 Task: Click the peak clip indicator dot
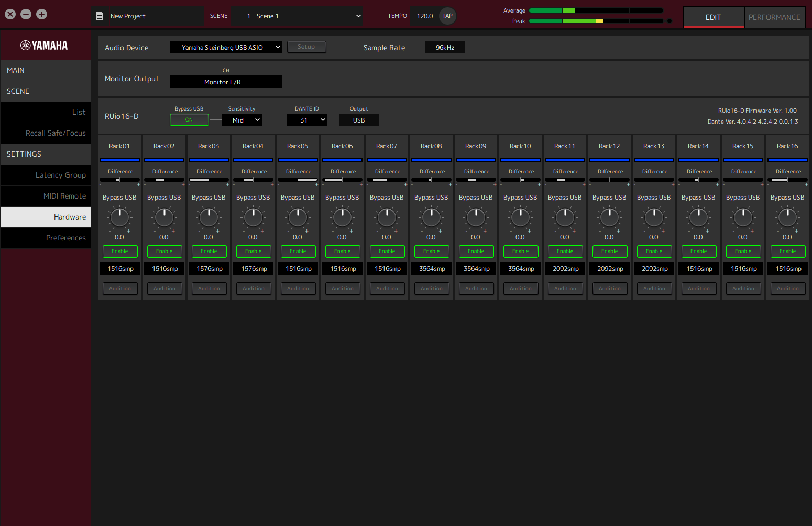coord(669,21)
